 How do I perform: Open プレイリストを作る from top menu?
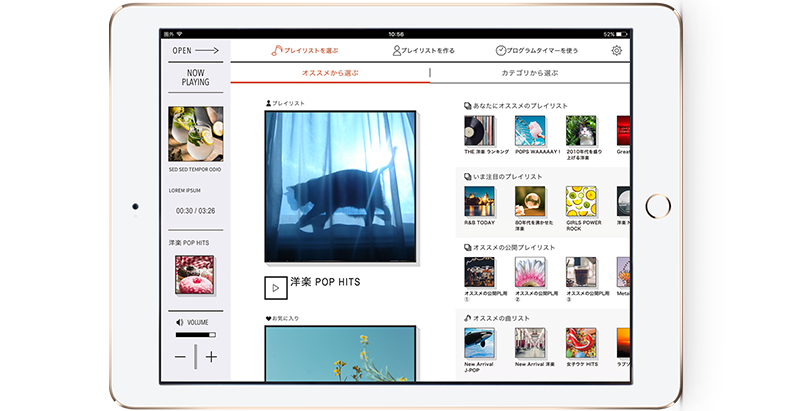[424, 50]
